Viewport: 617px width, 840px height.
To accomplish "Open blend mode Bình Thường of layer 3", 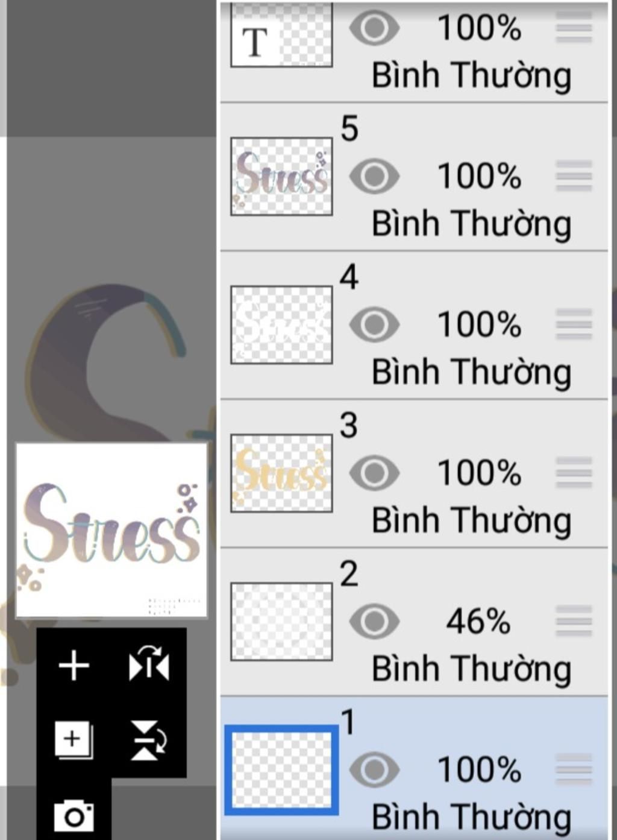I will tap(471, 521).
